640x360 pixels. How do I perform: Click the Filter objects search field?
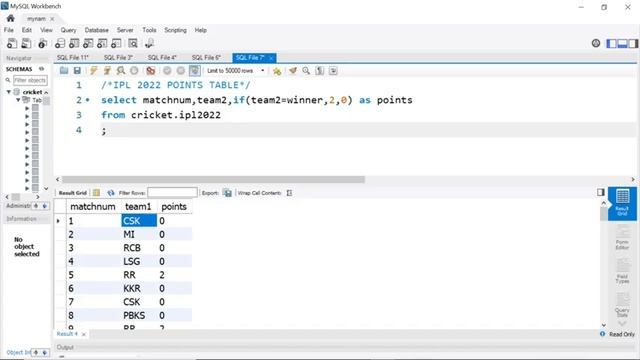[x=30, y=80]
